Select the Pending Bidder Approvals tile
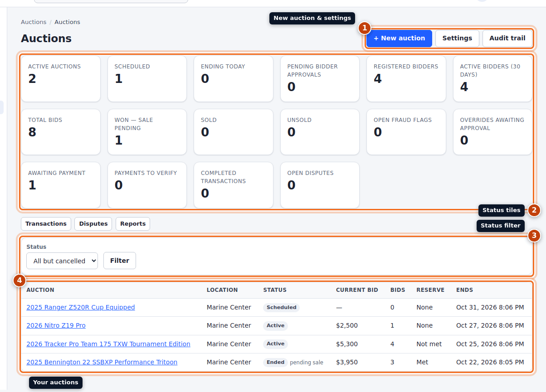 pyautogui.click(x=320, y=79)
